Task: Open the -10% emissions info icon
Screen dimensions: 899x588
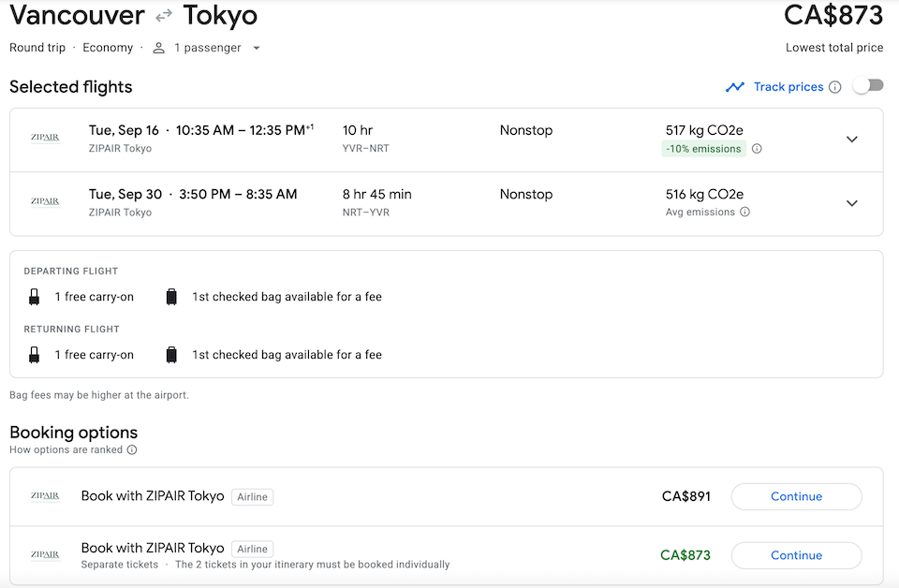Action: click(757, 149)
